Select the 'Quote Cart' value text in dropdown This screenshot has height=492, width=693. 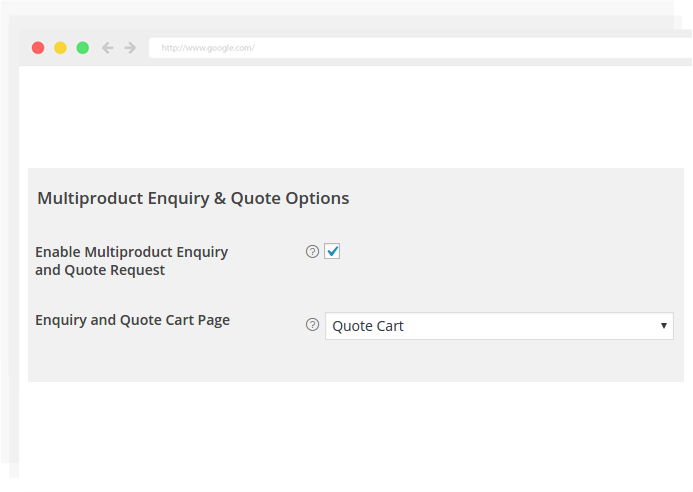pos(368,326)
